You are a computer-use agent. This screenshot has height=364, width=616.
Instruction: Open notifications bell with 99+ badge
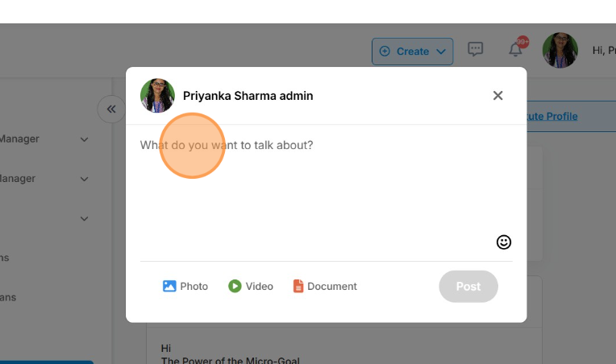(x=515, y=50)
